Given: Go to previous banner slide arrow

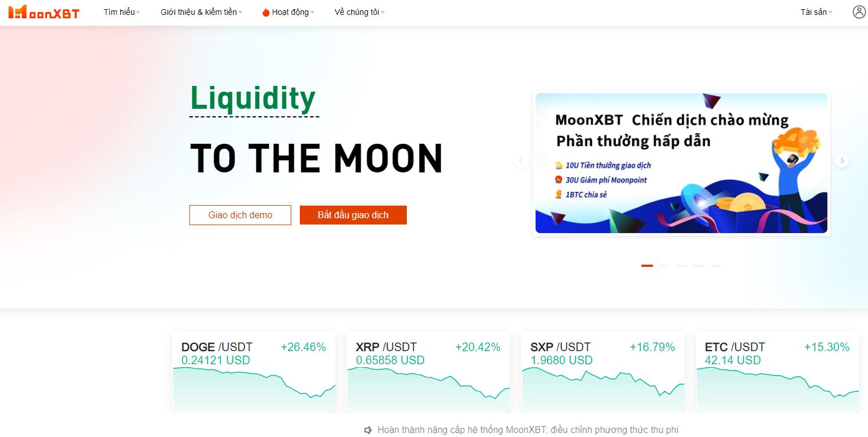Looking at the screenshot, I should (521, 161).
